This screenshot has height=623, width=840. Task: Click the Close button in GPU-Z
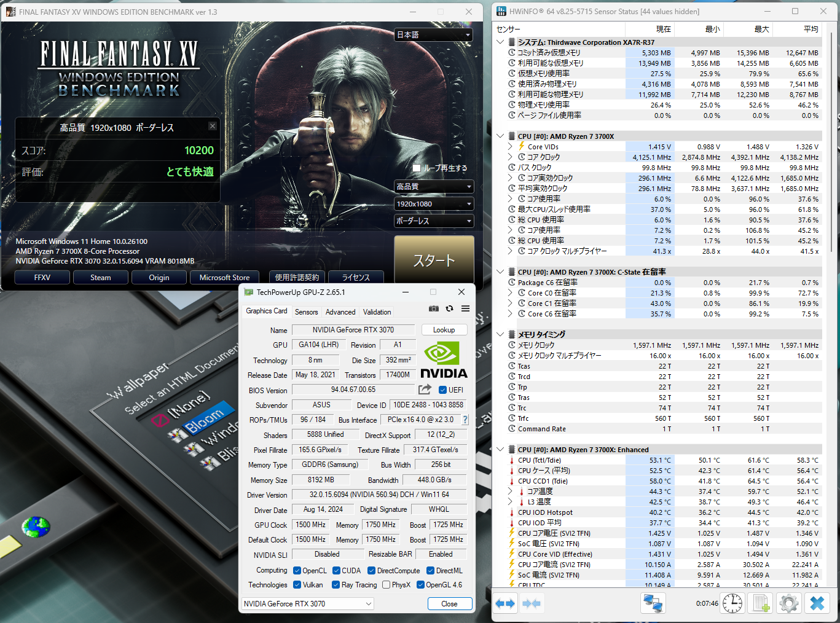(450, 604)
